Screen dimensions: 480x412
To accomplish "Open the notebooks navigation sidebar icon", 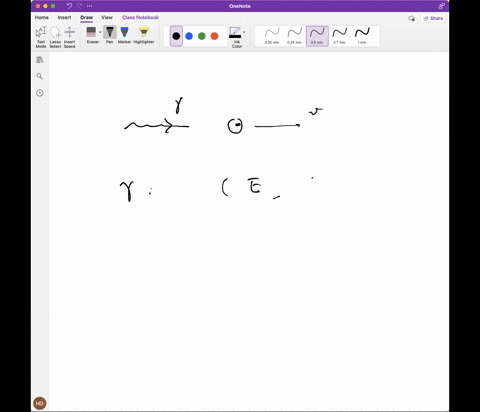I will coord(40,60).
